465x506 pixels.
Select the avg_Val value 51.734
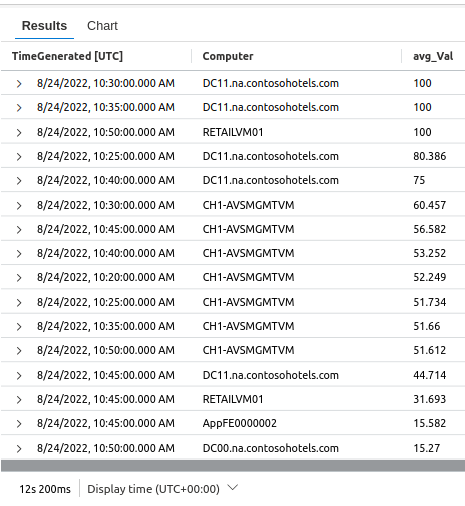pyautogui.click(x=430, y=302)
